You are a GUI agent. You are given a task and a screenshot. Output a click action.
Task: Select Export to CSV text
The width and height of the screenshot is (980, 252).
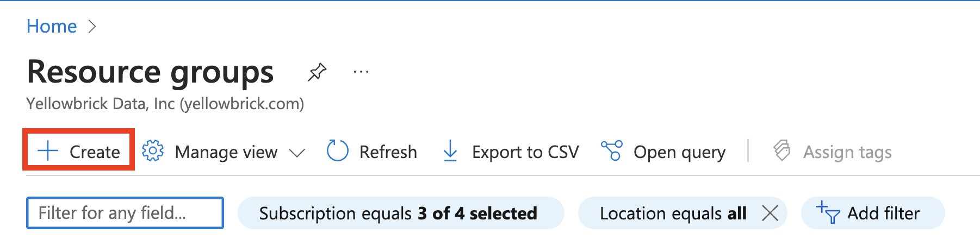pyautogui.click(x=525, y=152)
